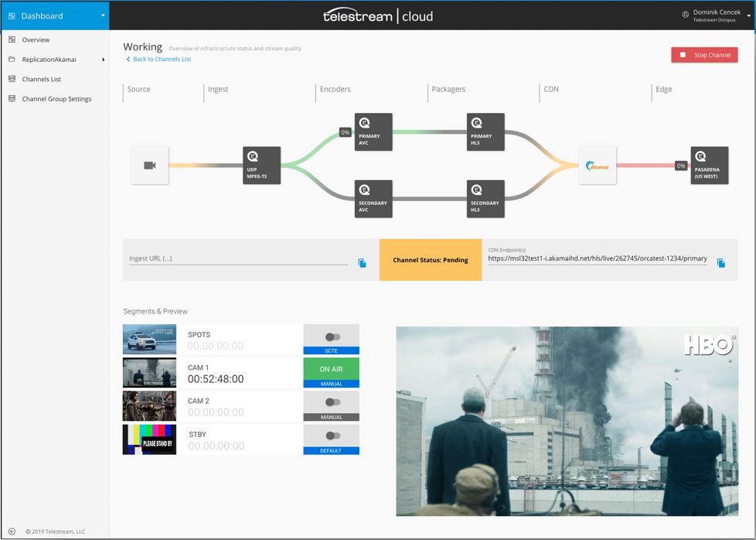Click the Overview sidebar icon
The image size is (756, 540).
click(12, 39)
